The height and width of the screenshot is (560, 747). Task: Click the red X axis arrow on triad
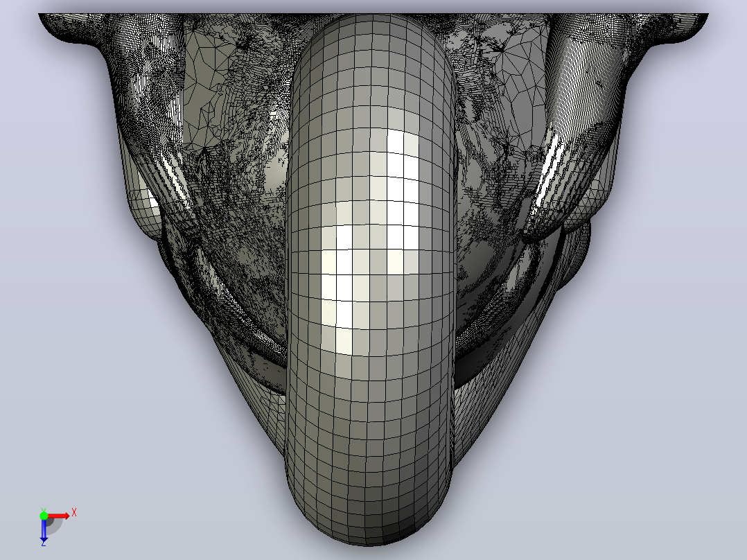click(x=58, y=516)
